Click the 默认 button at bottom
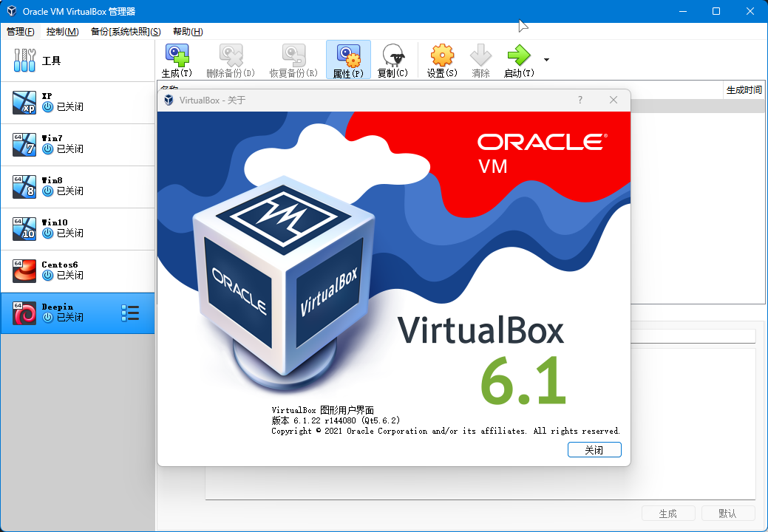The height and width of the screenshot is (532, 768). coord(728,514)
